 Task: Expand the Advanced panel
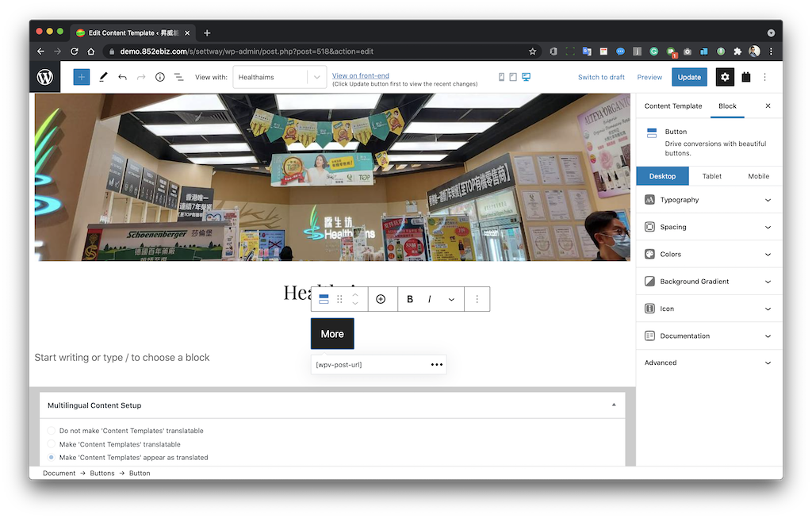coord(708,363)
